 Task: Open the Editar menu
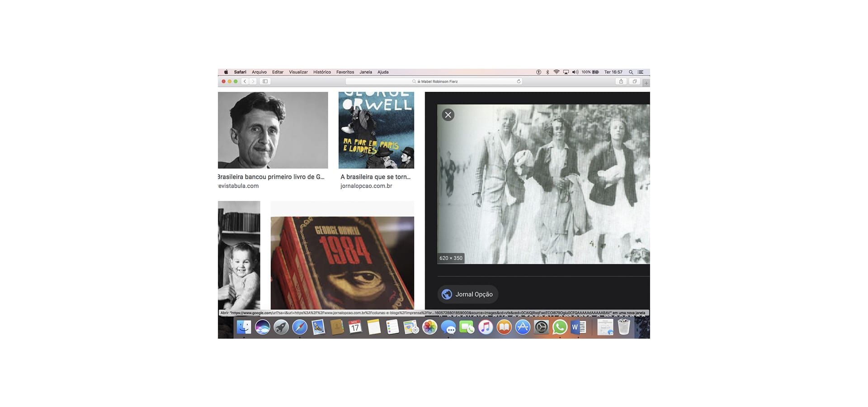278,72
